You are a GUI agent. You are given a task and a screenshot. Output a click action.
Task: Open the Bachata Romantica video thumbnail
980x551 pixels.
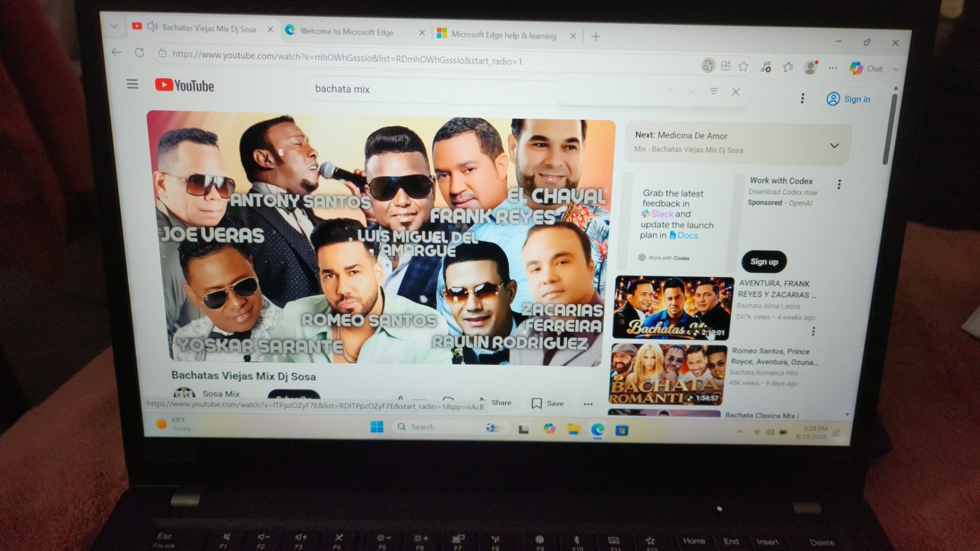coord(668,374)
